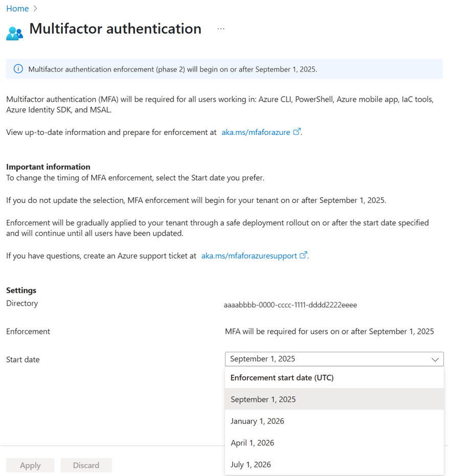Pick April 1, 2026 enforcement start date

[x=253, y=443]
